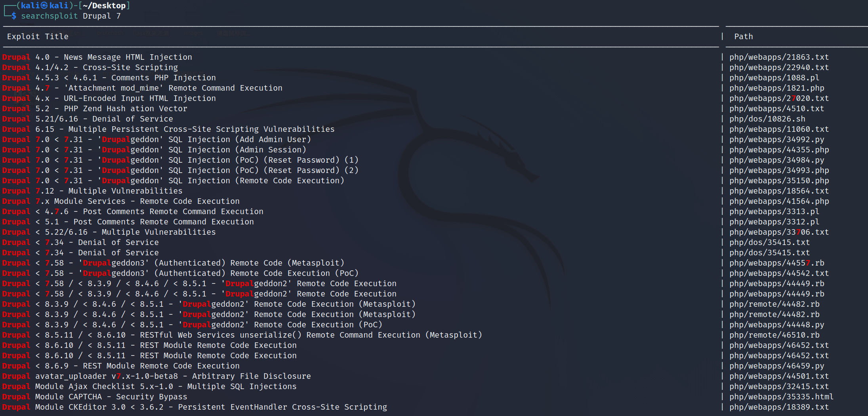Click Drupalgeddon '(Reset Password) (2)' row
The width and height of the screenshot is (868, 416).
pos(180,170)
